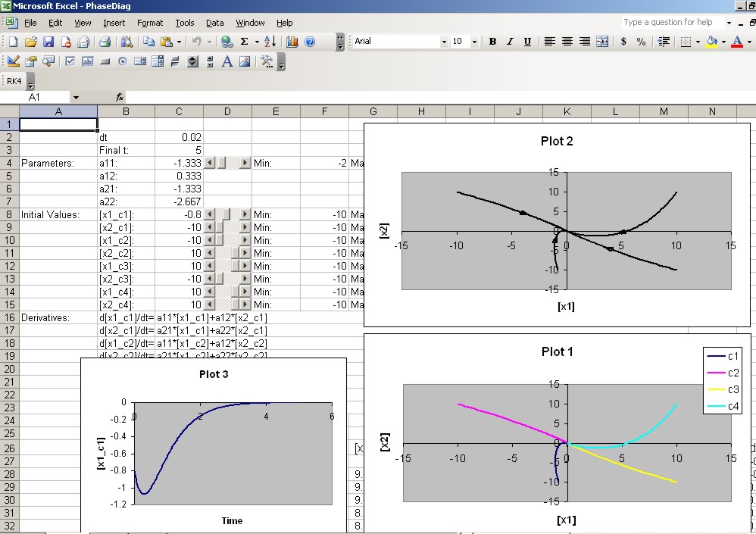Viewport: 756px width, 534px height.
Task: Apply Currency Style with the dollar icon
Action: coord(623,42)
